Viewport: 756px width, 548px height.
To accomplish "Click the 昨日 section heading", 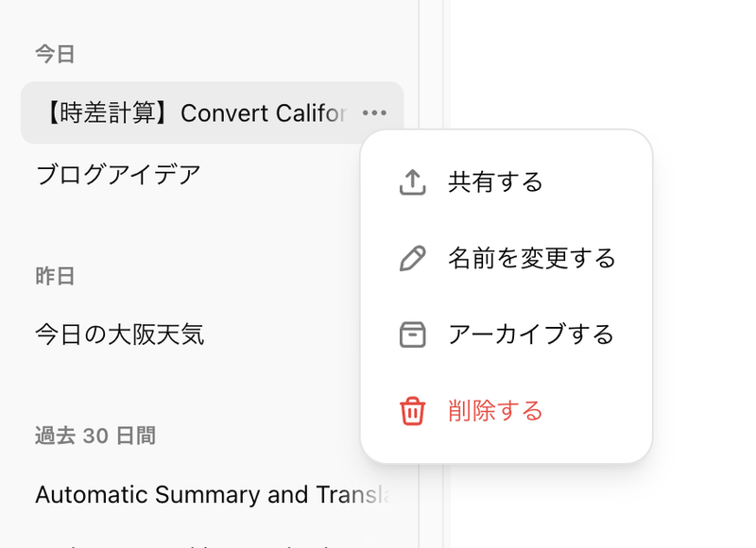I will pos(55,276).
